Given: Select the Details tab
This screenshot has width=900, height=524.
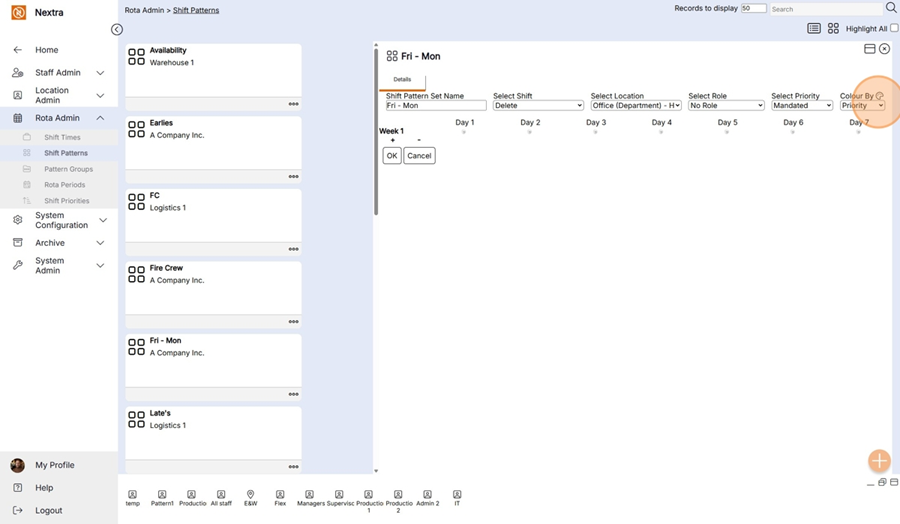Looking at the screenshot, I should 402,80.
